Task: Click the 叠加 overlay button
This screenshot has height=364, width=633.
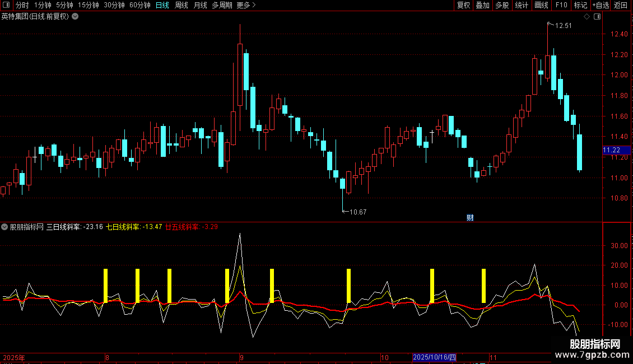Action: pyautogui.click(x=482, y=5)
